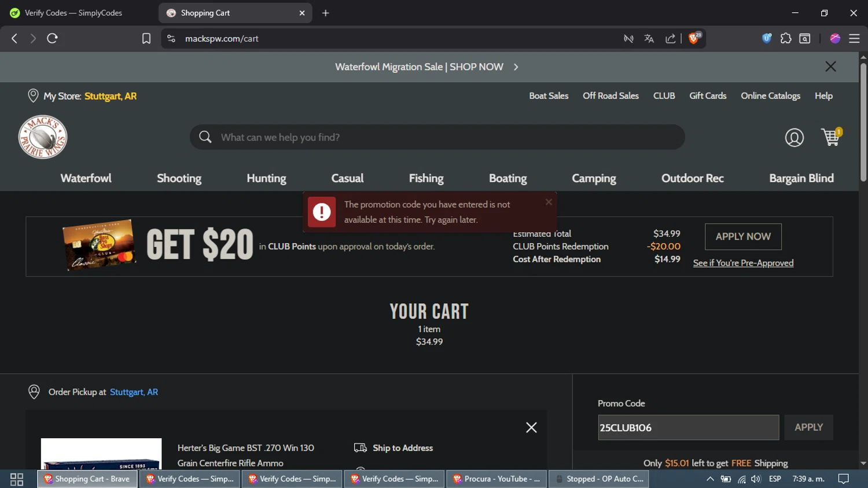The width and height of the screenshot is (868, 488).
Task: Open the shopping cart icon in header
Action: click(x=832, y=137)
